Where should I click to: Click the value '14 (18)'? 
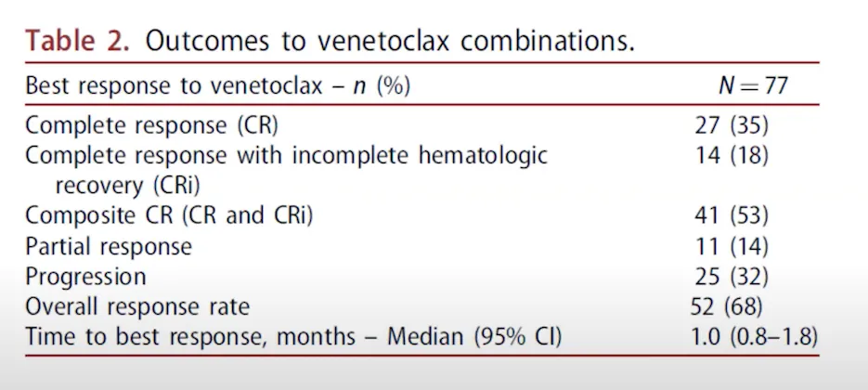(732, 155)
